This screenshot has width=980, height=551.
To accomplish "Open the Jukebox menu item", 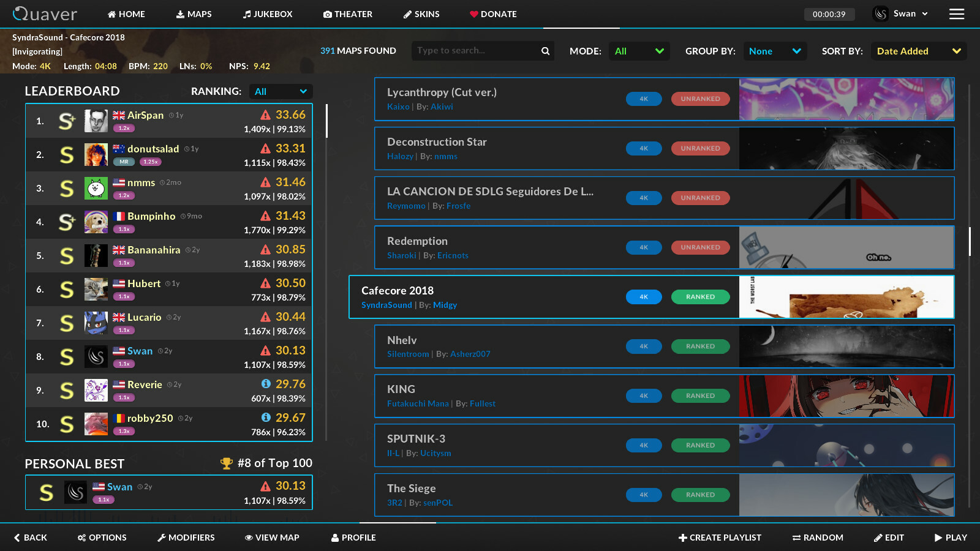I will click(268, 14).
